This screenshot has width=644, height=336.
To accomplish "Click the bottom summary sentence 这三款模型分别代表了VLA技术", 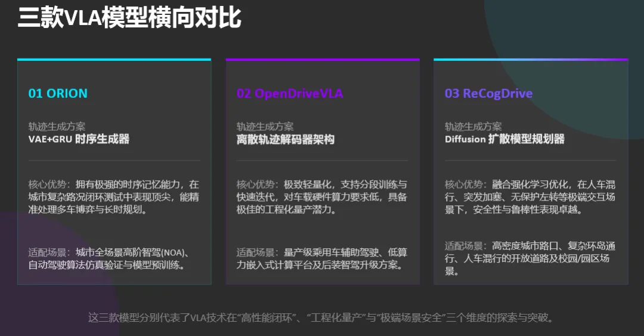I will click(x=321, y=317).
